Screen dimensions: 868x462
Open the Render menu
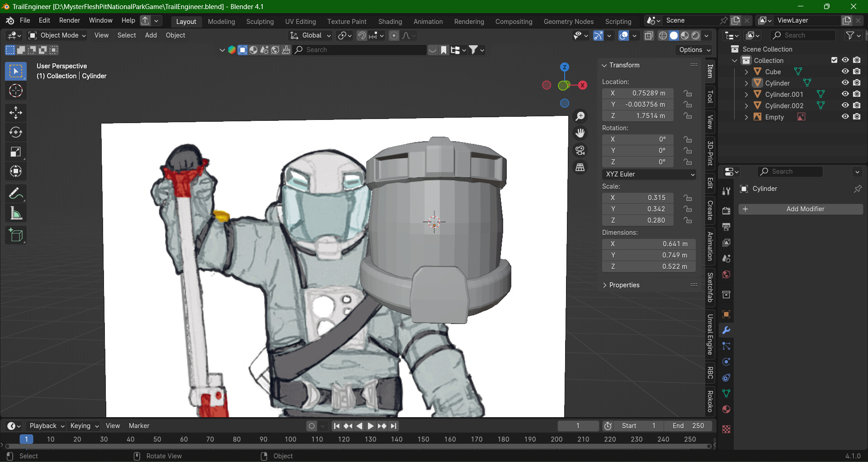69,20
